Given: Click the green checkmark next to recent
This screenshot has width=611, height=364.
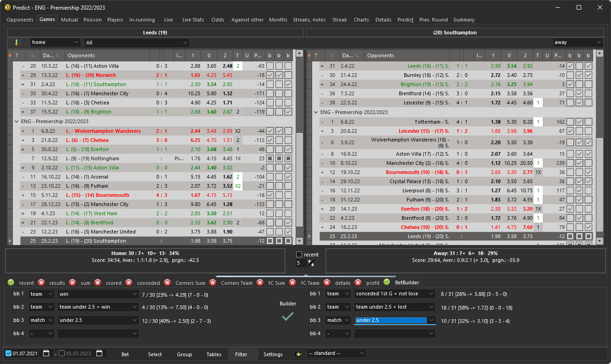Looking at the screenshot, I should tap(11, 283).
